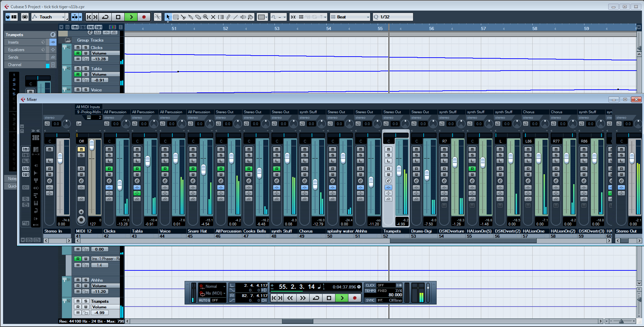Select the Line tool
This screenshot has height=327, width=644.
point(236,17)
